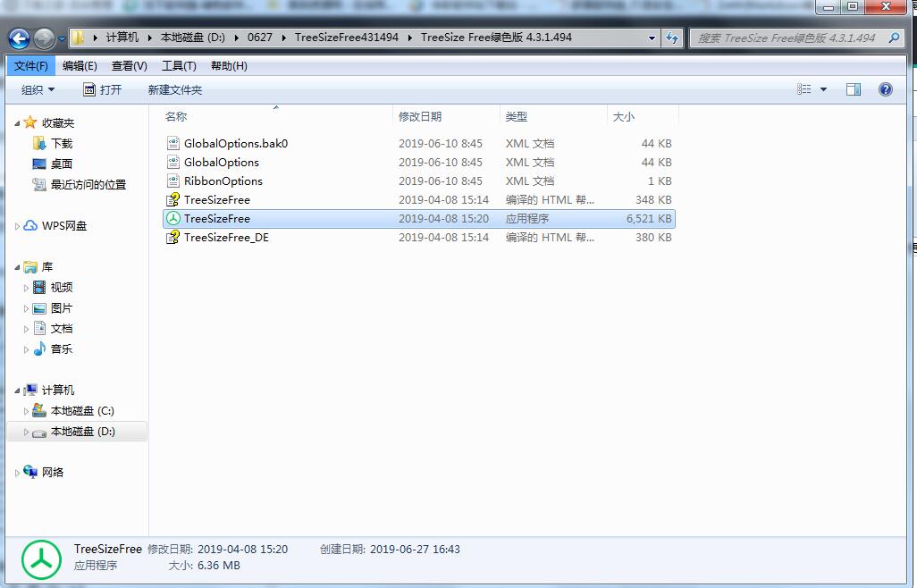Expand the 音乐 library node
917x588 pixels.
click(26, 349)
